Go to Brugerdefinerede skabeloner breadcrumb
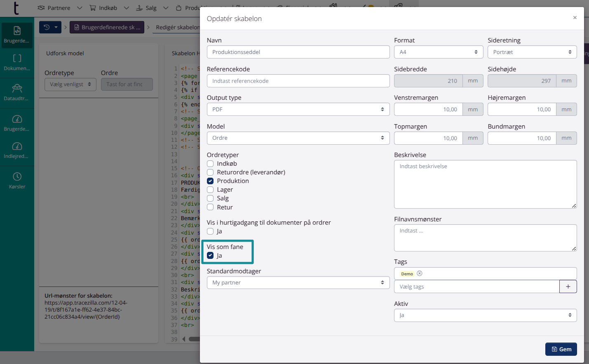This screenshot has width=589, height=364. coord(107,27)
